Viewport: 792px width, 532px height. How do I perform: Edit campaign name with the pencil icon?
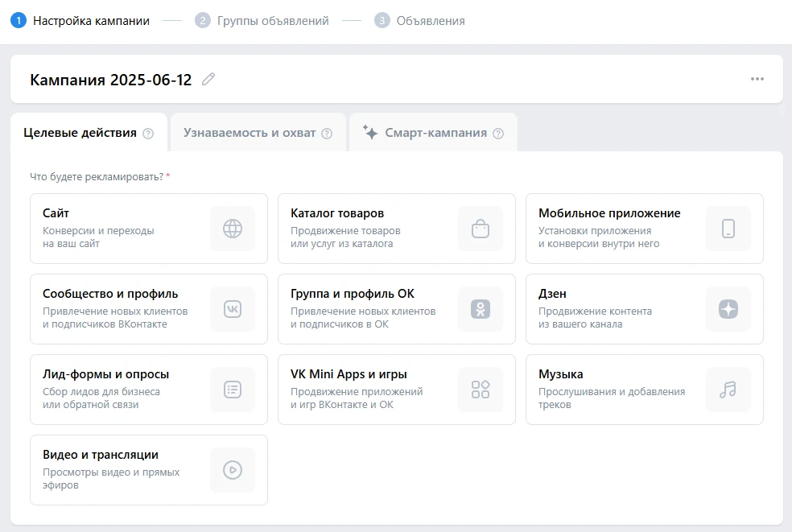pyautogui.click(x=208, y=79)
